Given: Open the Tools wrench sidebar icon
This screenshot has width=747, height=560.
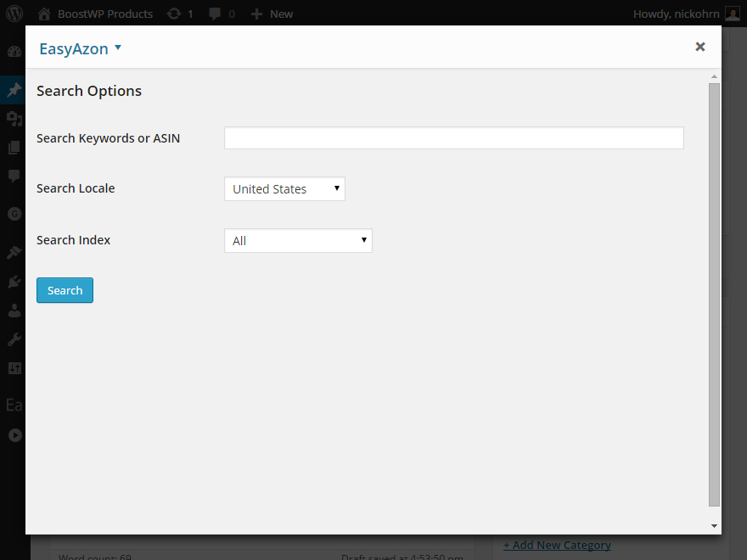Looking at the screenshot, I should [x=14, y=339].
